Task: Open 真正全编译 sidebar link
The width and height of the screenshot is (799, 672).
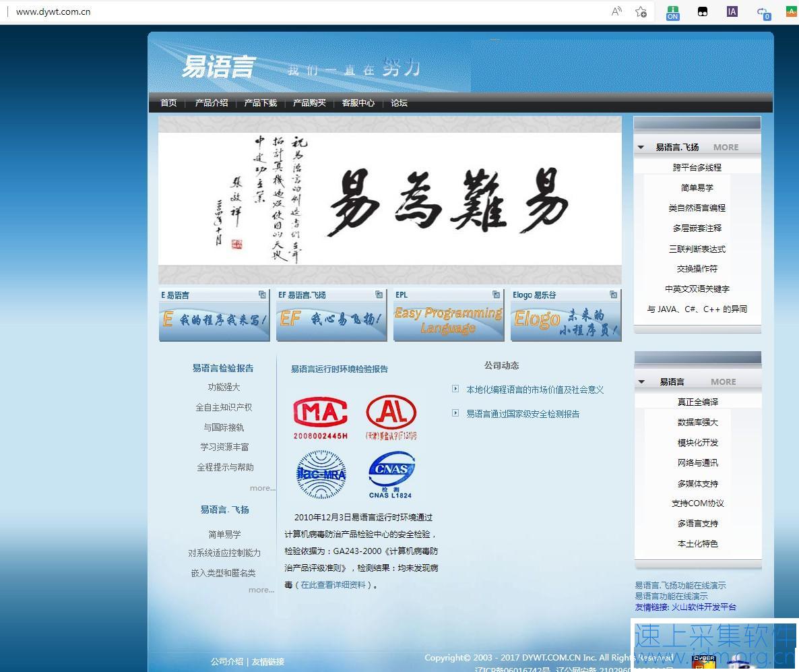Action: [697, 402]
